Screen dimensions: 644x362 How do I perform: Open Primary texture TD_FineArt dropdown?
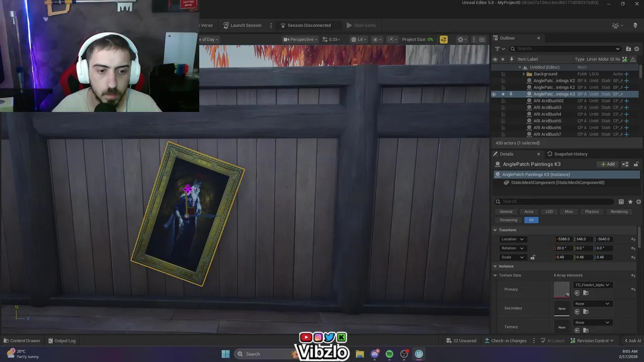pos(592,285)
